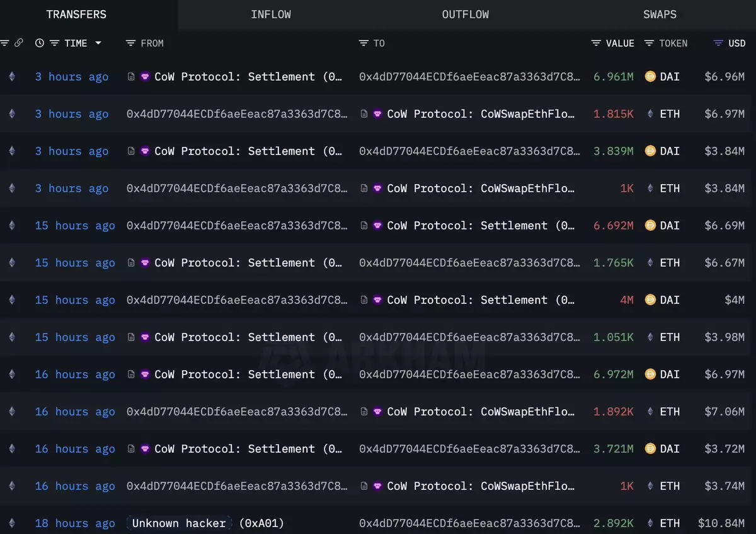
Task: Click Ethereum chain icon on first row
Action: click(11, 76)
